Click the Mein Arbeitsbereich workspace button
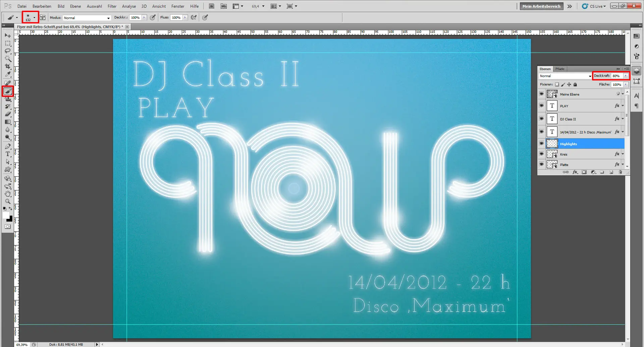Image resolution: width=644 pixels, height=347 pixels. [541, 6]
